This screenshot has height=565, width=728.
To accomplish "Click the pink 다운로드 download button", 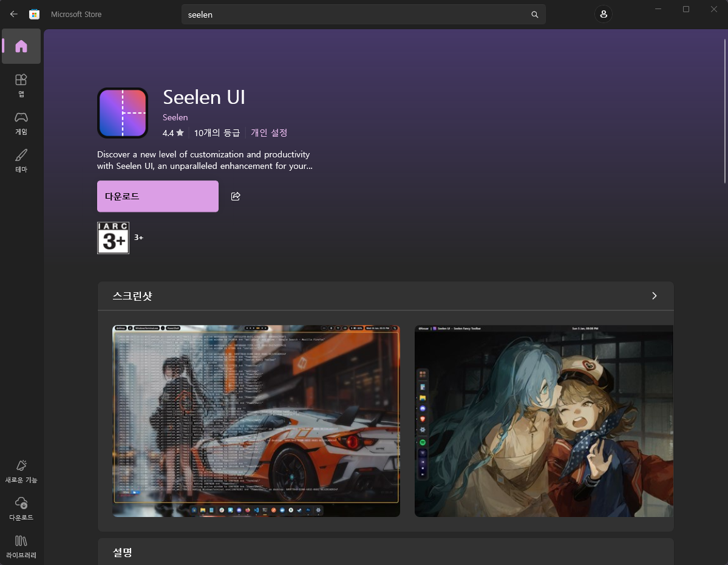I will coord(158,196).
